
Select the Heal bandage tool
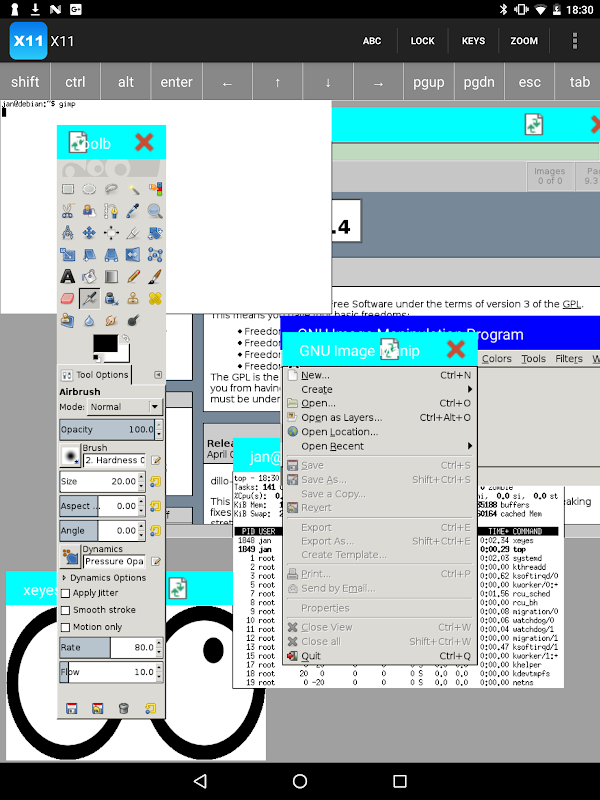click(155, 298)
